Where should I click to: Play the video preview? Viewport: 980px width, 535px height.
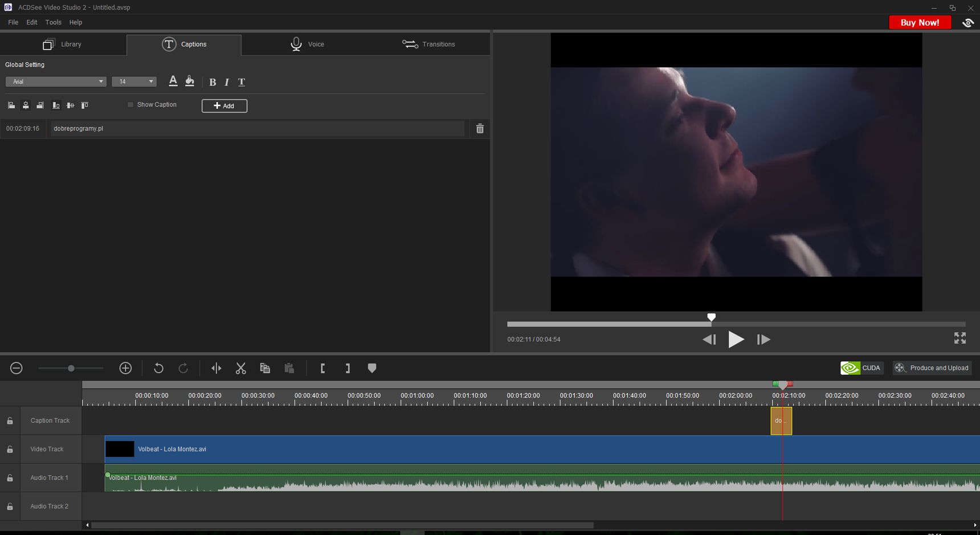[x=736, y=340]
